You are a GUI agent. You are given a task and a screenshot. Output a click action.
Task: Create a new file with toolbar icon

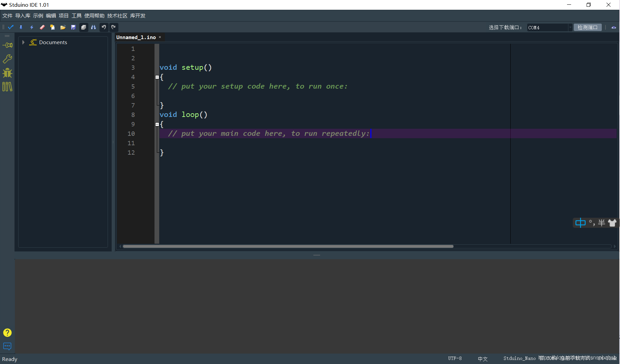(52, 27)
